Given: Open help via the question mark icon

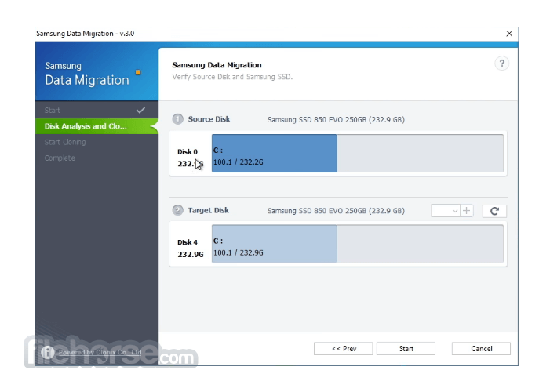Looking at the screenshot, I should pyautogui.click(x=501, y=64).
